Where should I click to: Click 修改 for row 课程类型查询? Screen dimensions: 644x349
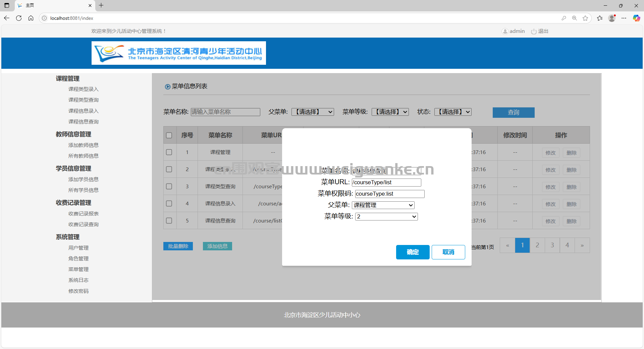click(550, 187)
